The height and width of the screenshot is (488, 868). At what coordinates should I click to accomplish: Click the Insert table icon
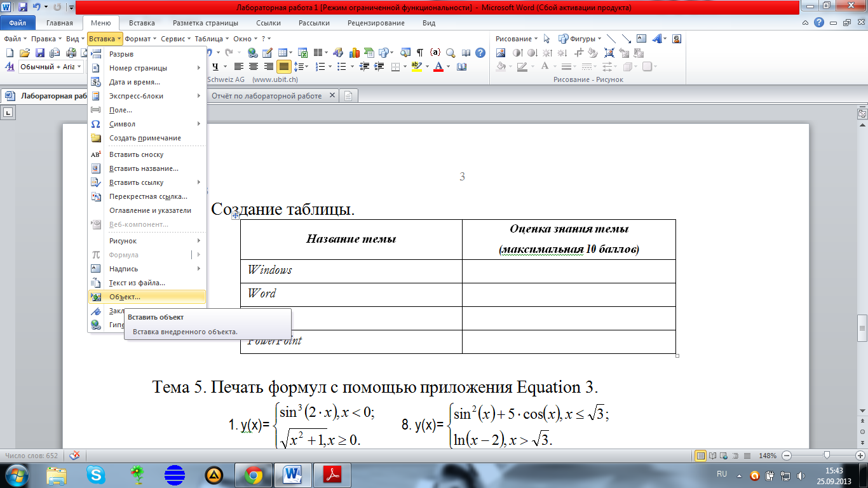point(282,53)
